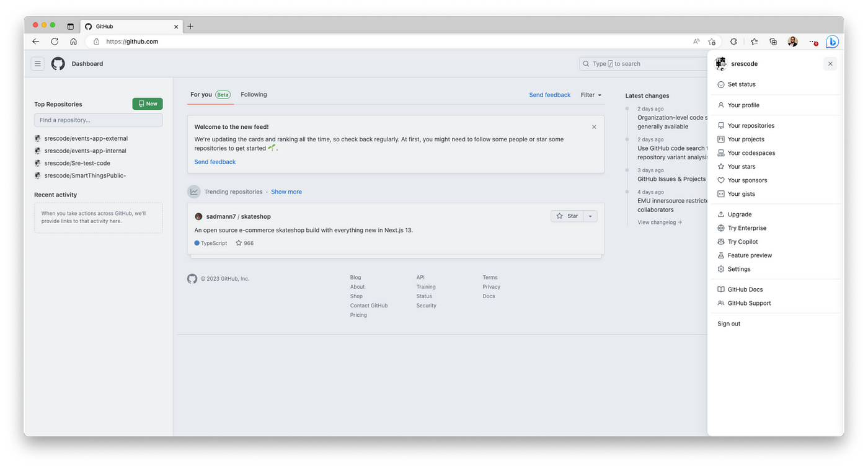This screenshot has width=868, height=468.
Task: Open browser more options ellipsis menu
Action: (x=813, y=42)
